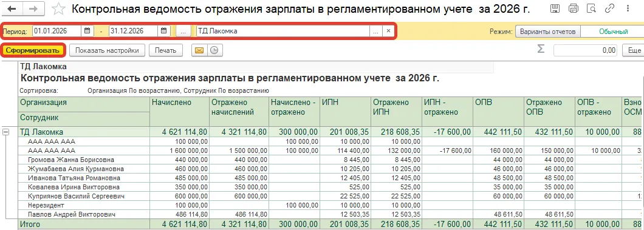644x230 pixels.
Task: Click Итого row total 442 111,50
Action: (x=498, y=224)
